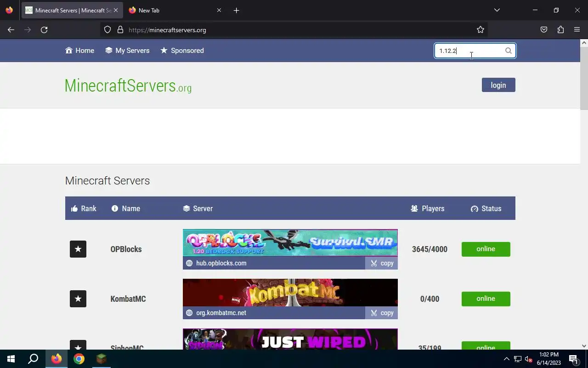Click the JUST WIPED banner image
Viewport: 588px width, 368px height.
[290, 339]
